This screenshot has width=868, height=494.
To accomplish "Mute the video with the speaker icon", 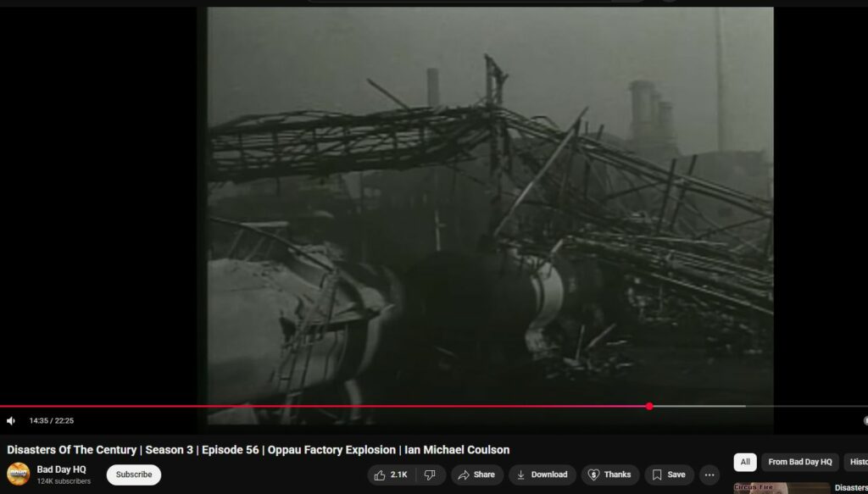I will pyautogui.click(x=10, y=421).
